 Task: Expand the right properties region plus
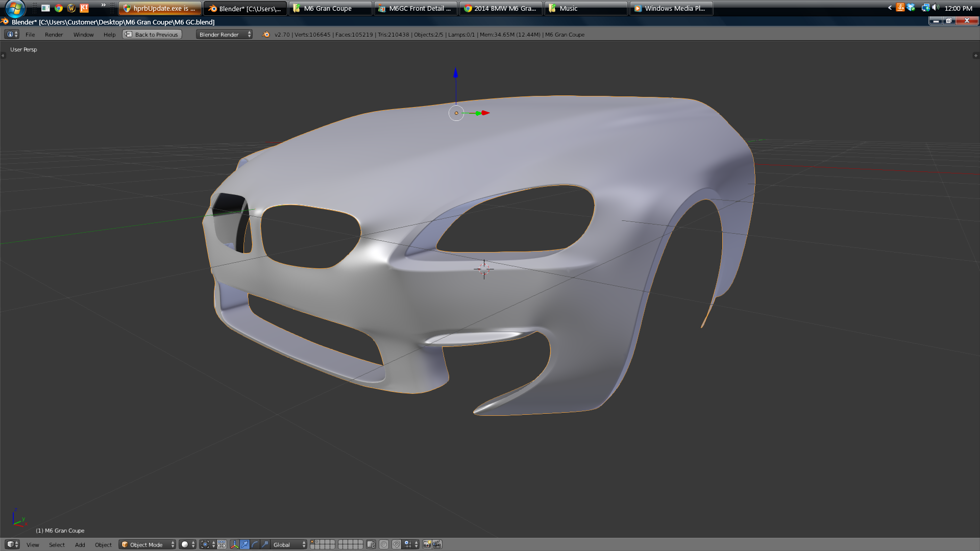click(x=976, y=55)
